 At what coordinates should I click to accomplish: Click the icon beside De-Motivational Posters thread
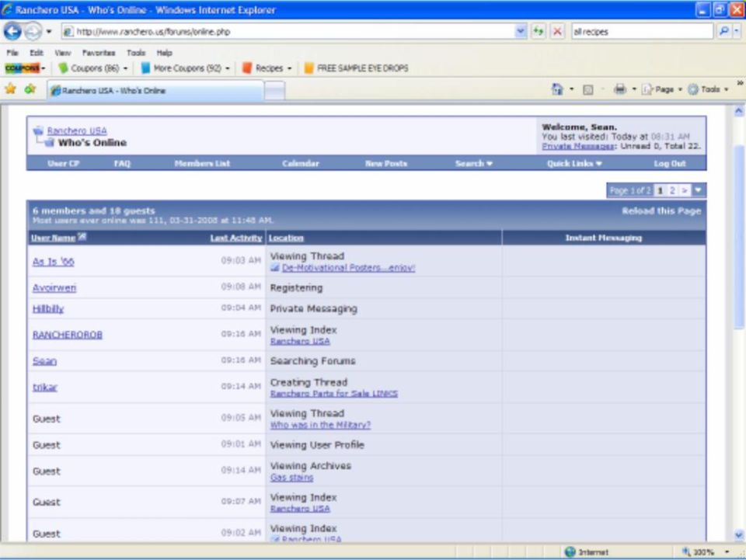[x=274, y=268]
